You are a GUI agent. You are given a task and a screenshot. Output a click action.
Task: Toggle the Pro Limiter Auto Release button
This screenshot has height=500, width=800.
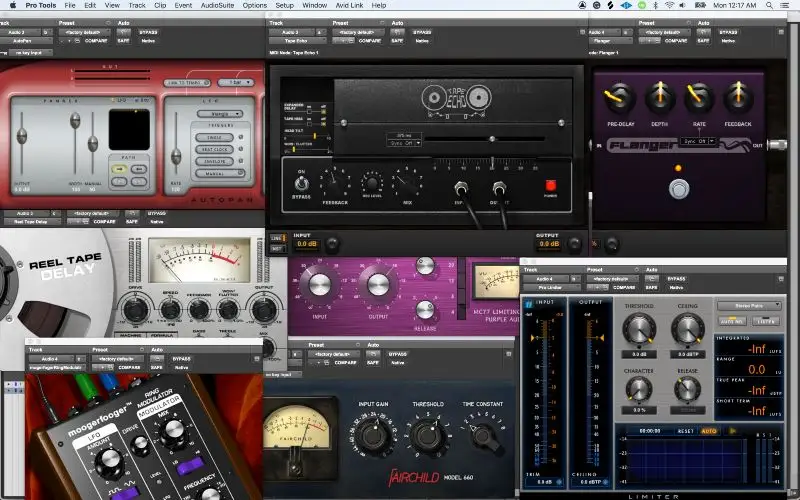(732, 321)
